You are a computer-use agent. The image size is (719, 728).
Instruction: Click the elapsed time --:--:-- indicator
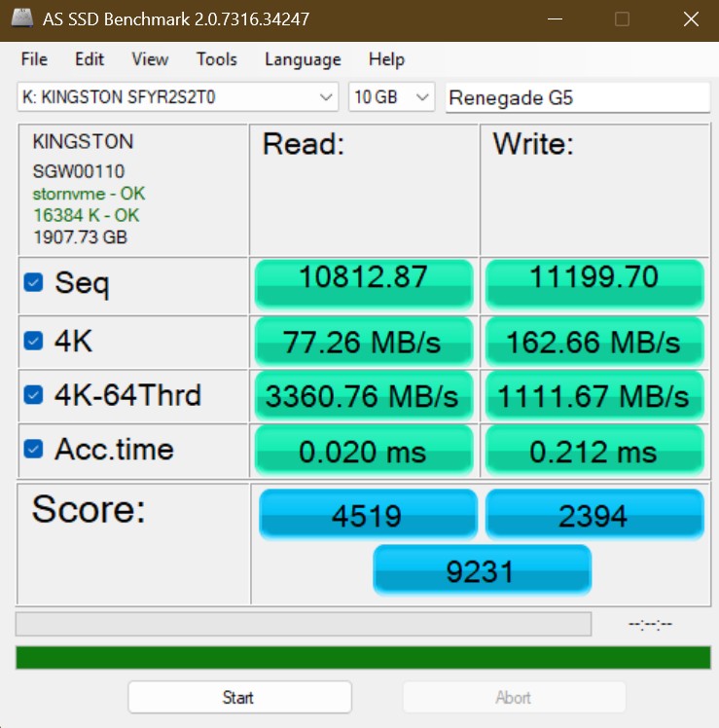click(x=650, y=624)
